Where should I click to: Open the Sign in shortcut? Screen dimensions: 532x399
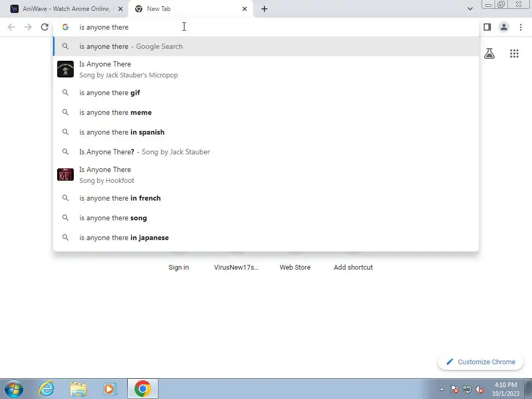pyautogui.click(x=179, y=268)
